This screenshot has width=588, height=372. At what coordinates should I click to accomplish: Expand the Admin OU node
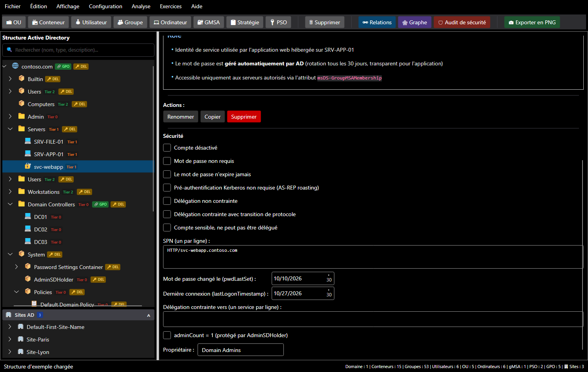click(10, 116)
